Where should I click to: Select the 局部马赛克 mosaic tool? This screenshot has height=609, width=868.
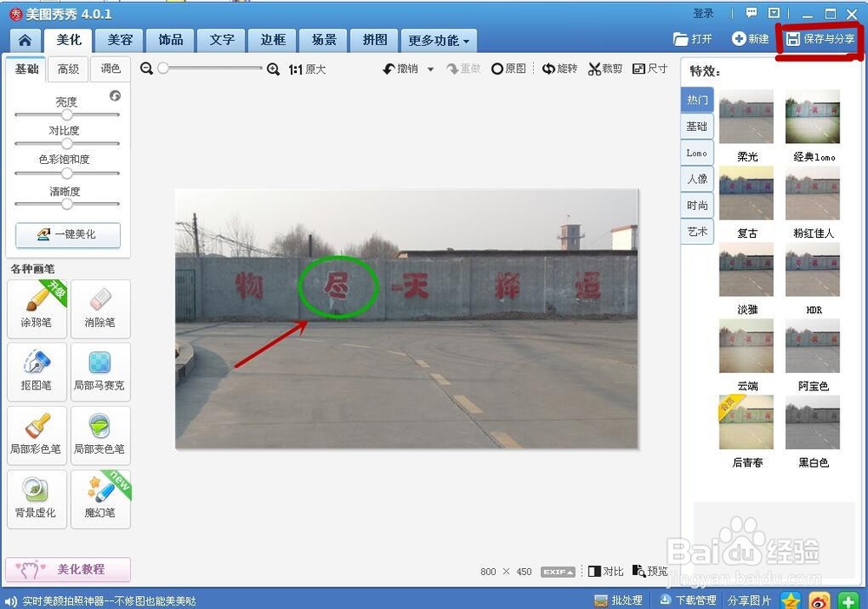(x=100, y=371)
